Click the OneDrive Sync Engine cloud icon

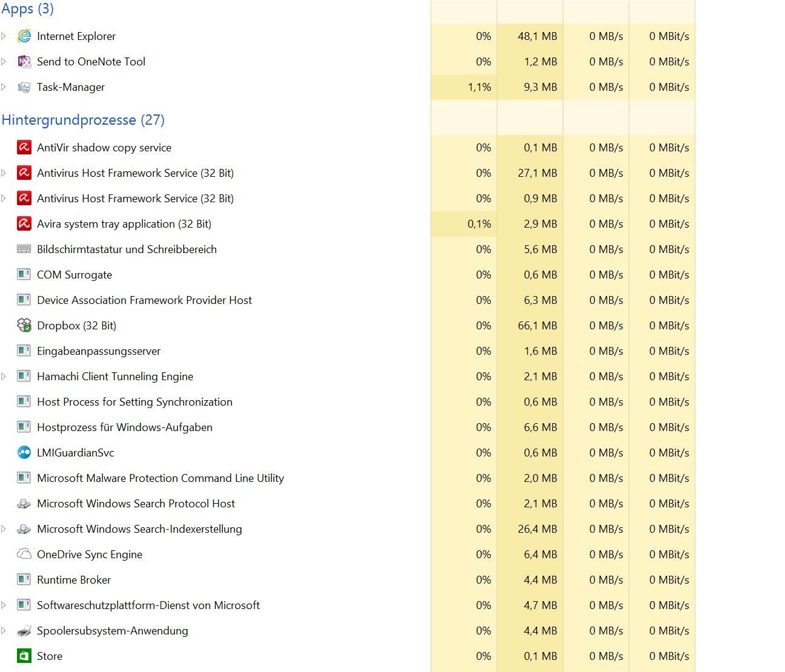(x=24, y=554)
